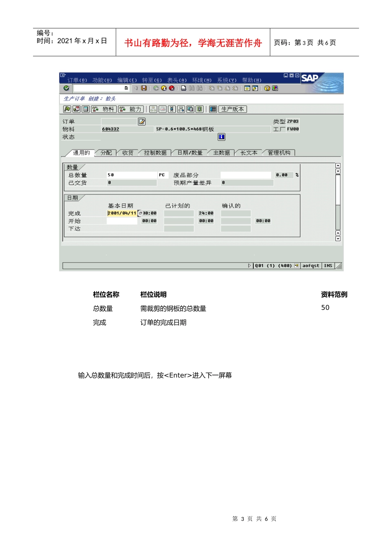The width and height of the screenshot is (392, 555).
Task: Click the Generate Shortcut icon
Action: [255, 88]
